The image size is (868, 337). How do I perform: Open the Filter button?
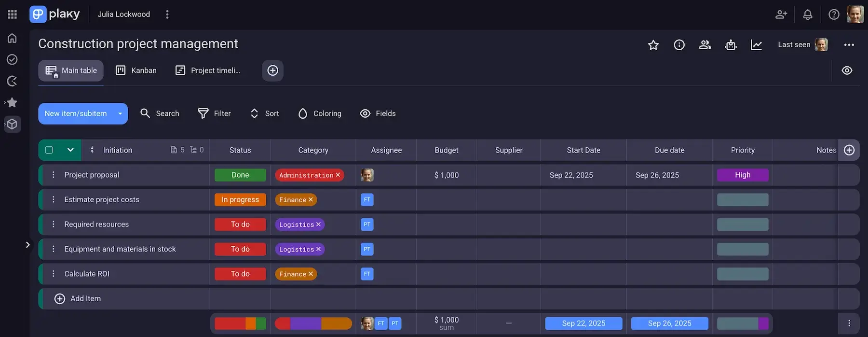coord(214,113)
